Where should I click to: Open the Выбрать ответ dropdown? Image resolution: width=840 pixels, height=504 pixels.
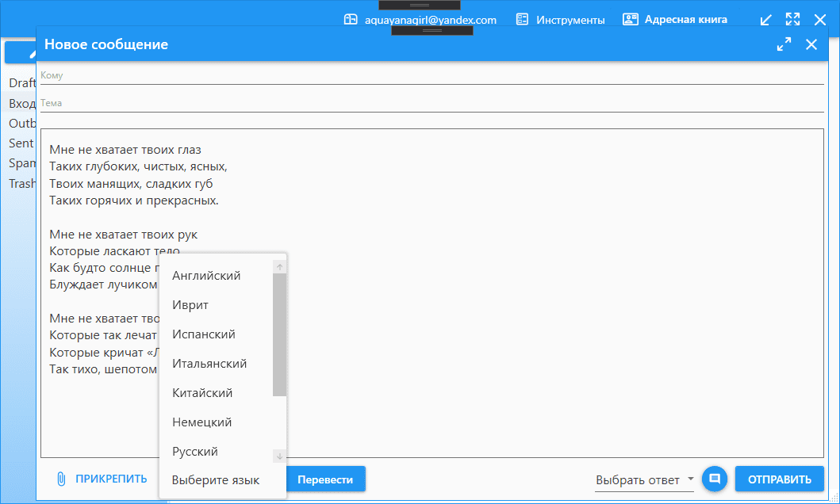[x=644, y=480]
